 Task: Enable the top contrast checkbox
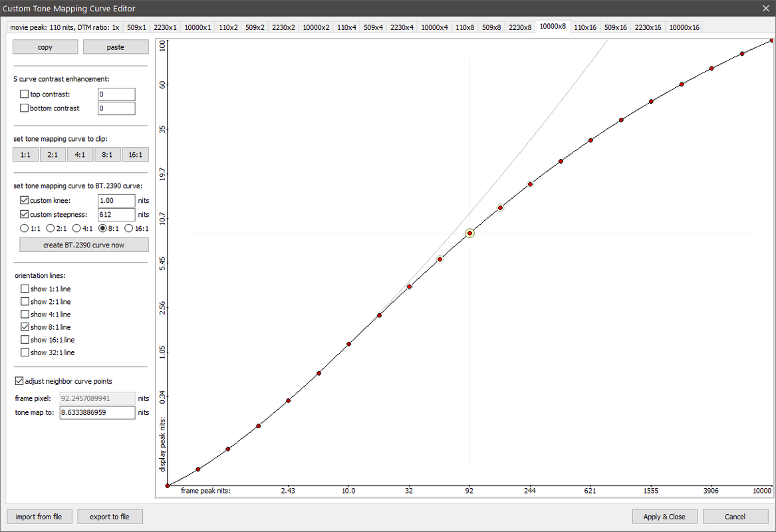(24, 94)
